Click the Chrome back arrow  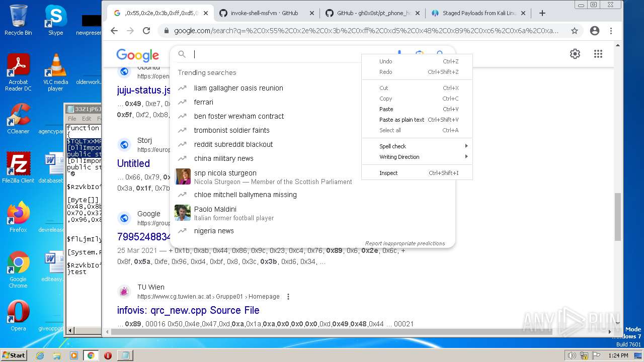coord(114,31)
